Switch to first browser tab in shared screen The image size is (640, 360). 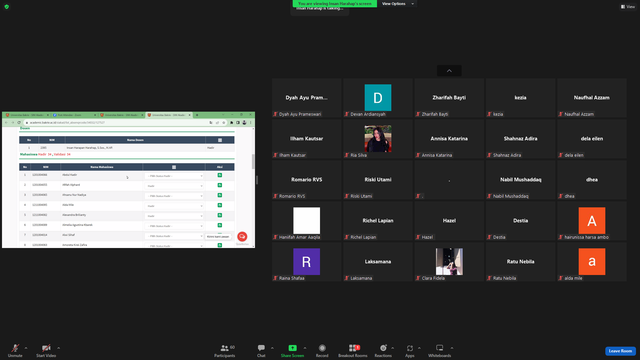[x=26, y=115]
